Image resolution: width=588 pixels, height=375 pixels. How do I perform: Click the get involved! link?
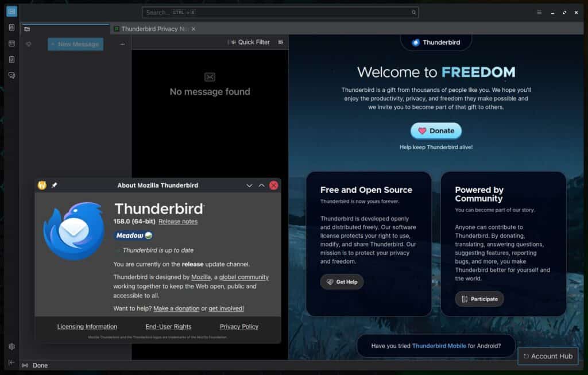(226, 308)
